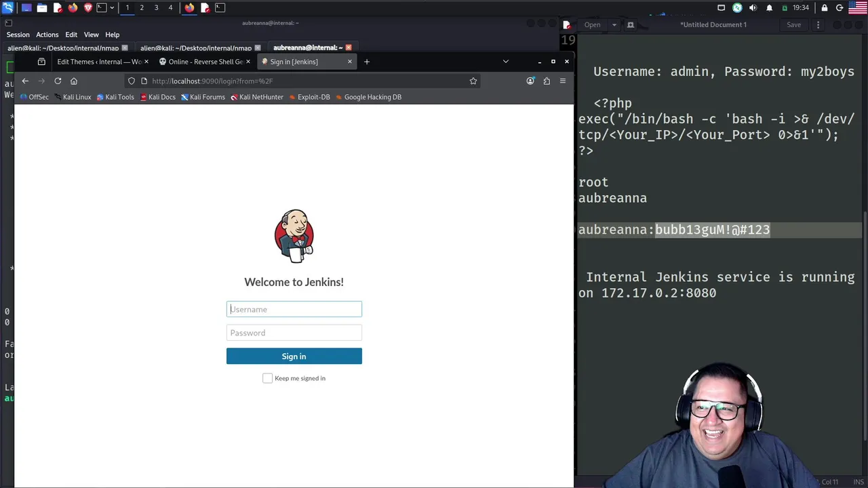Activate text editor window in panel taskbar

pyautogui.click(x=205, y=7)
